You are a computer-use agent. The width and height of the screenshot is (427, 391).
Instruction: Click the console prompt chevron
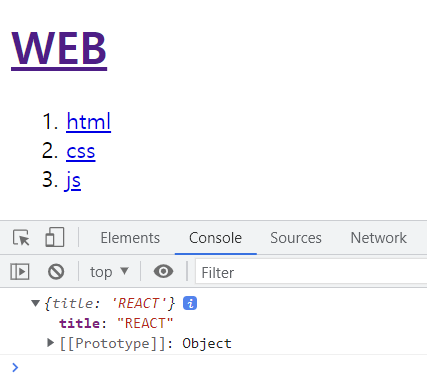[15, 367]
